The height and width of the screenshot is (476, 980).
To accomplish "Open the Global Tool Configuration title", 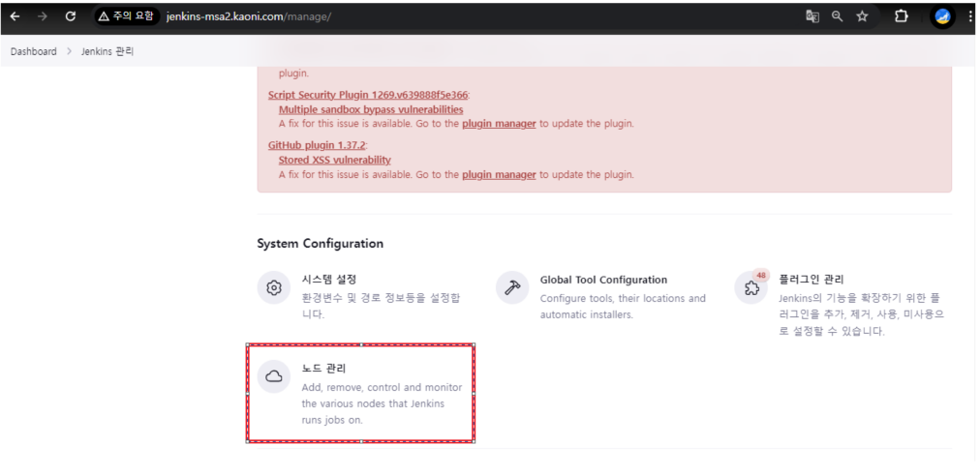I will [603, 280].
